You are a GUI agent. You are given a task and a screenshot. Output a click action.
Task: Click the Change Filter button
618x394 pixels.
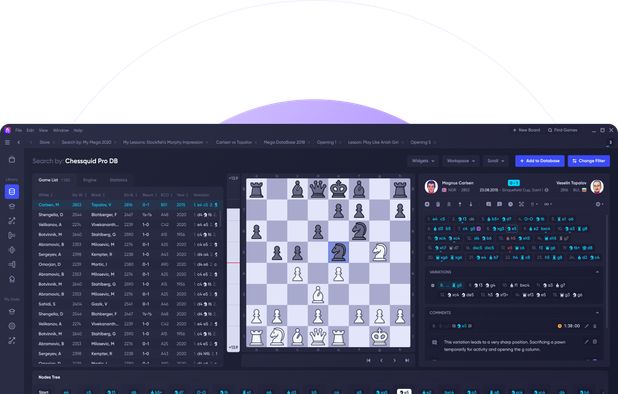click(x=588, y=161)
